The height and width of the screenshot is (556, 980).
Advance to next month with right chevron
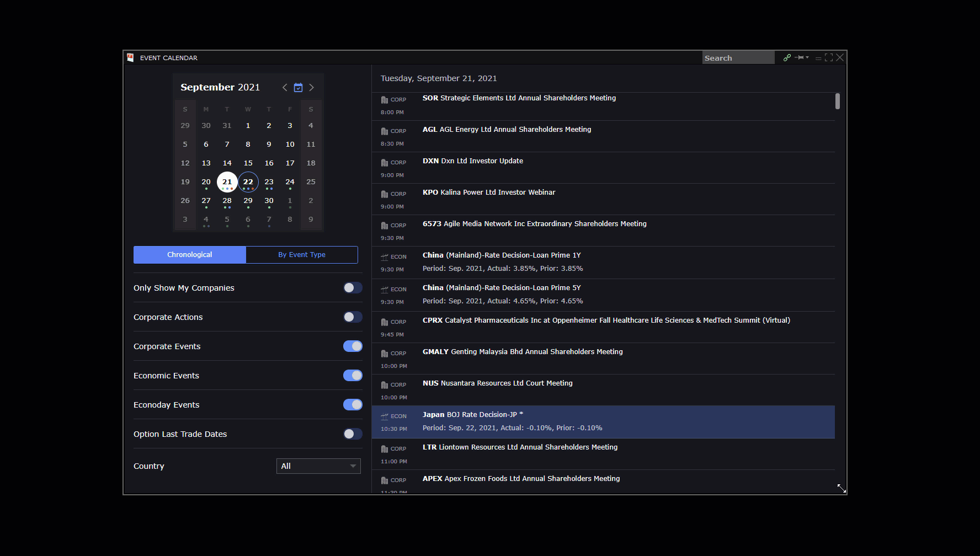(311, 87)
